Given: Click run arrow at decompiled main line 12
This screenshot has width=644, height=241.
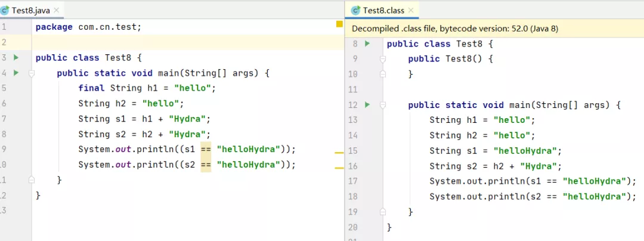Looking at the screenshot, I should point(367,105).
